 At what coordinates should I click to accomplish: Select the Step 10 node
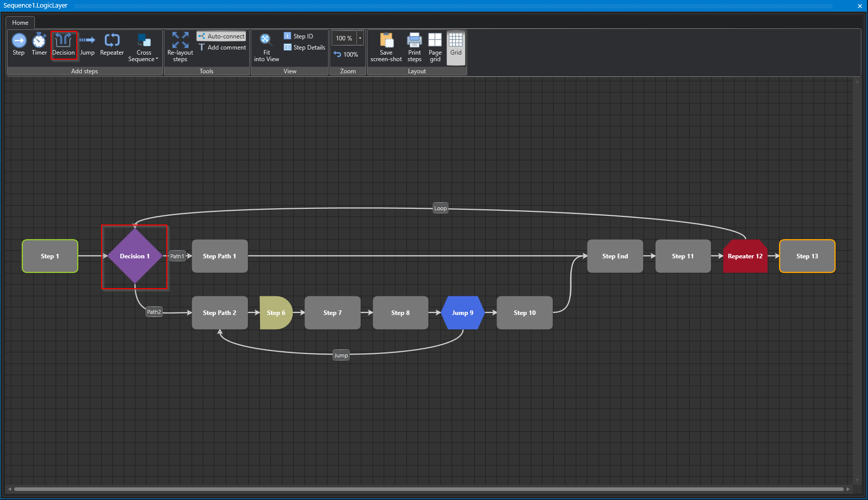pyautogui.click(x=525, y=313)
